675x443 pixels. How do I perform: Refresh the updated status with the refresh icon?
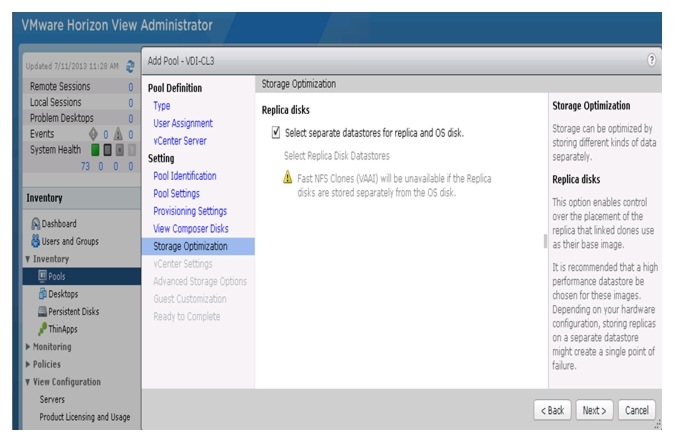(x=130, y=66)
